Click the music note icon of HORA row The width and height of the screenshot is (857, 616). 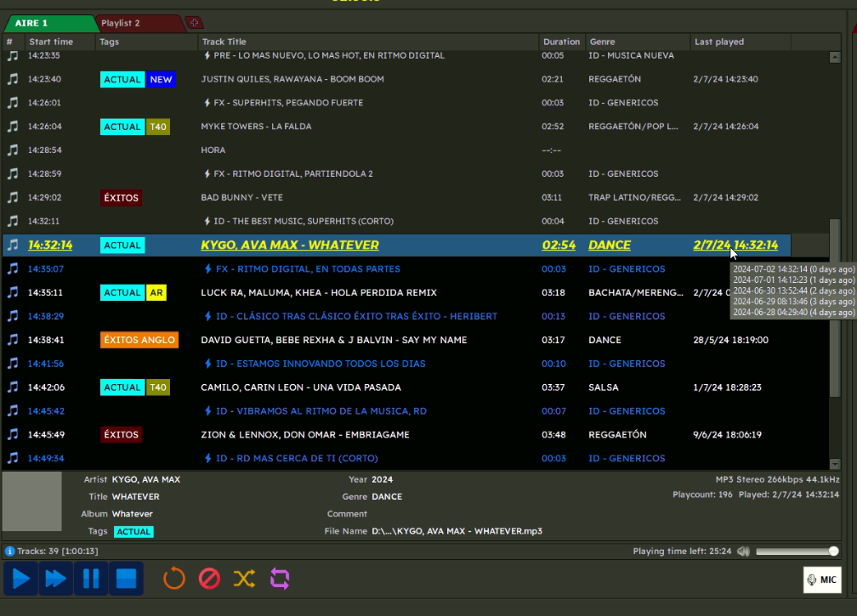pyautogui.click(x=13, y=150)
